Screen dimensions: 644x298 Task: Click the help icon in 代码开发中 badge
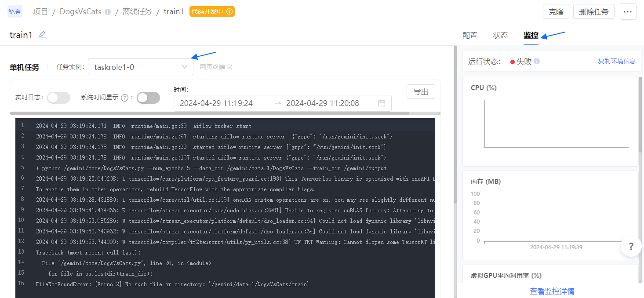[x=229, y=11]
